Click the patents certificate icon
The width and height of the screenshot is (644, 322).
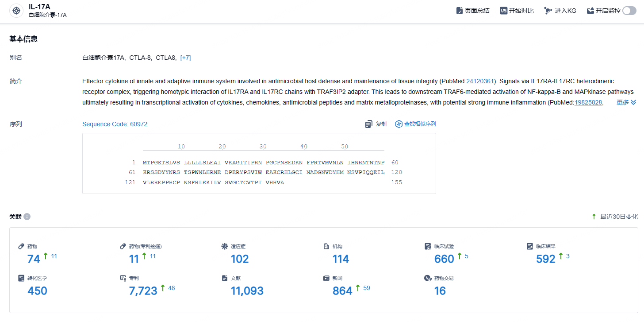tap(123, 278)
